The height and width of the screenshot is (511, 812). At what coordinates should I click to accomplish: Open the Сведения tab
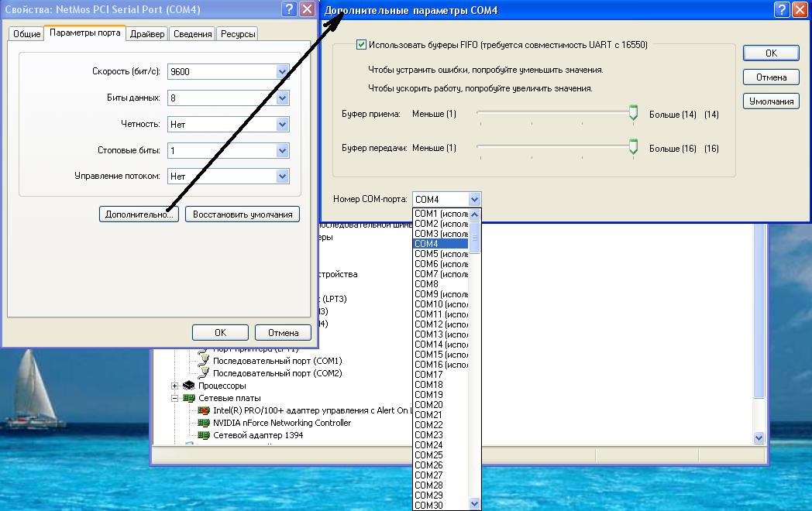tap(193, 33)
